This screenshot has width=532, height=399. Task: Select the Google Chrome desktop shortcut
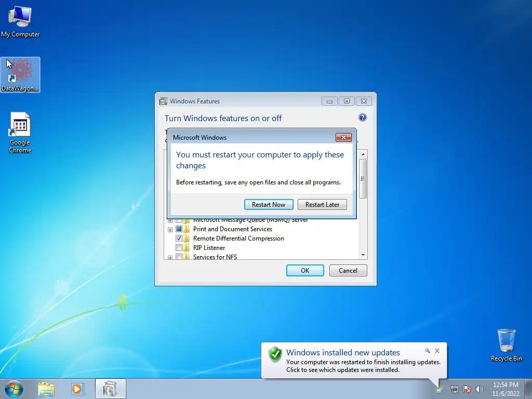[x=20, y=132]
